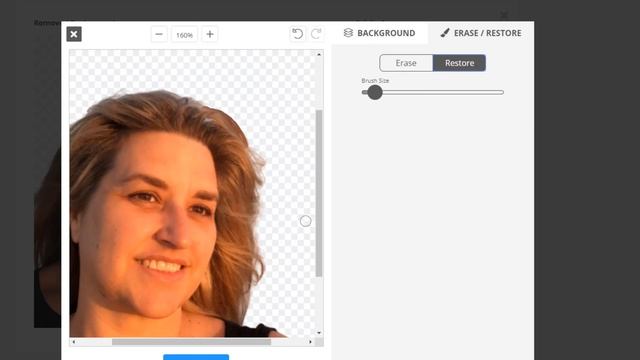Close the editor with the X button
The height and width of the screenshot is (360, 640).
pyautogui.click(x=74, y=34)
